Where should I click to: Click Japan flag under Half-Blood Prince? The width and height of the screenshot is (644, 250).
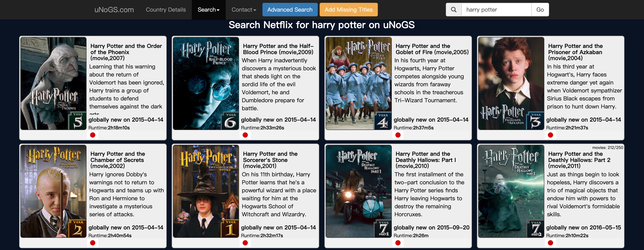click(x=245, y=135)
